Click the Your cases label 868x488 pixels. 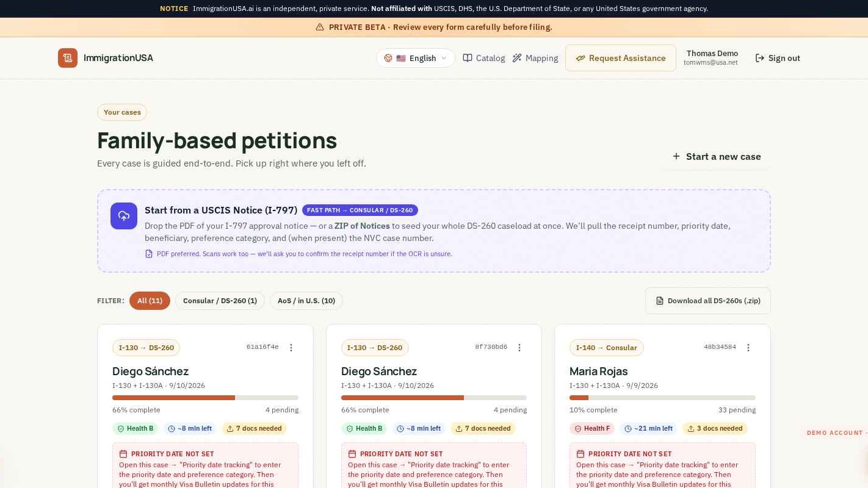pos(122,112)
